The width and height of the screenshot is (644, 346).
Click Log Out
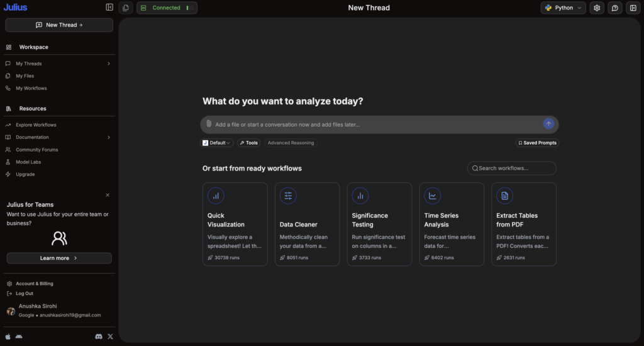coord(25,293)
